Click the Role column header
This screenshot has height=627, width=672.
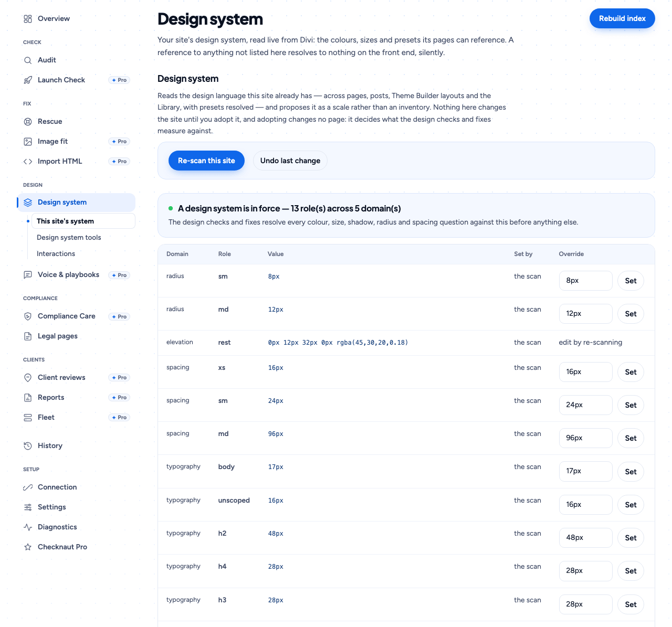[x=225, y=254]
